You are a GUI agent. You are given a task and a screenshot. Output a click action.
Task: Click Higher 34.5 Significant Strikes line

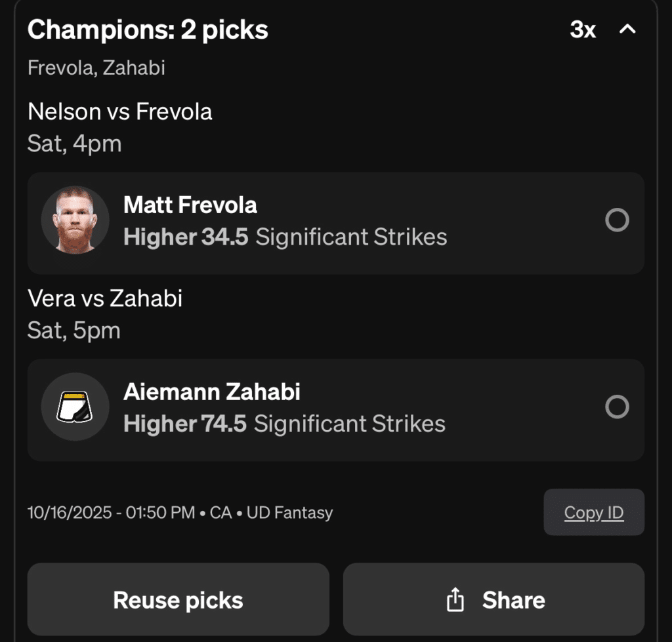click(285, 237)
